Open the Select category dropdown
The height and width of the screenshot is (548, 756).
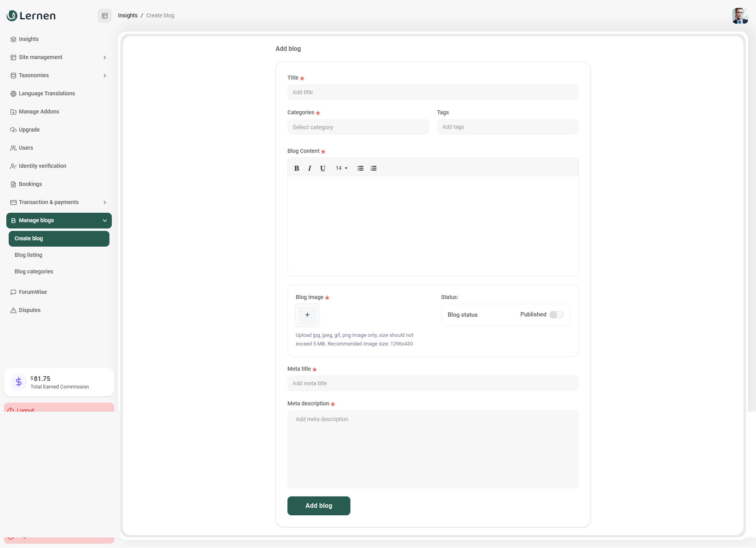[x=358, y=127]
